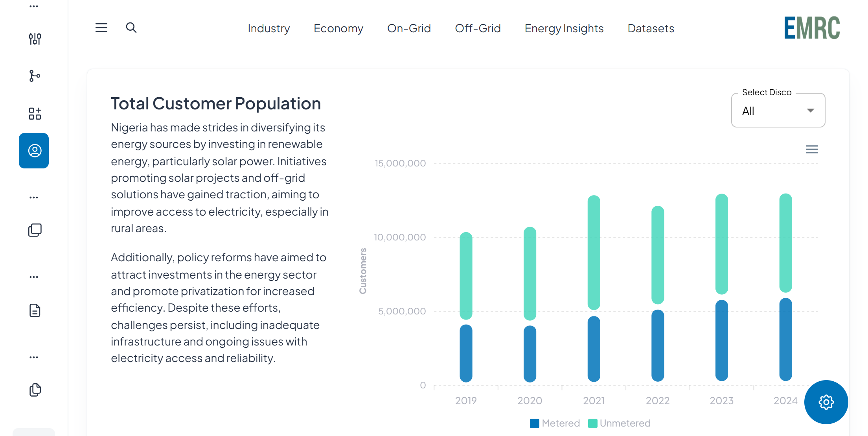Click the 2024 Metered blue bar
Image resolution: width=868 pixels, height=436 pixels.
pyautogui.click(x=785, y=340)
